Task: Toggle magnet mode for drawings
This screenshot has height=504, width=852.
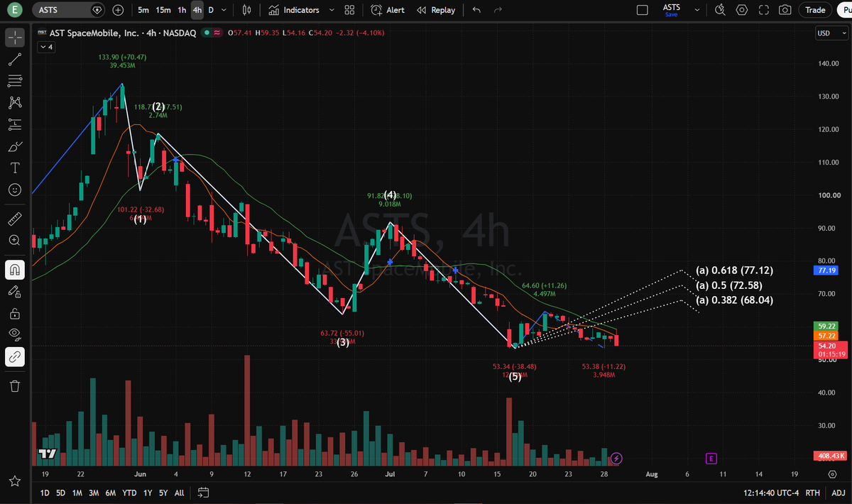Action: tap(15, 269)
